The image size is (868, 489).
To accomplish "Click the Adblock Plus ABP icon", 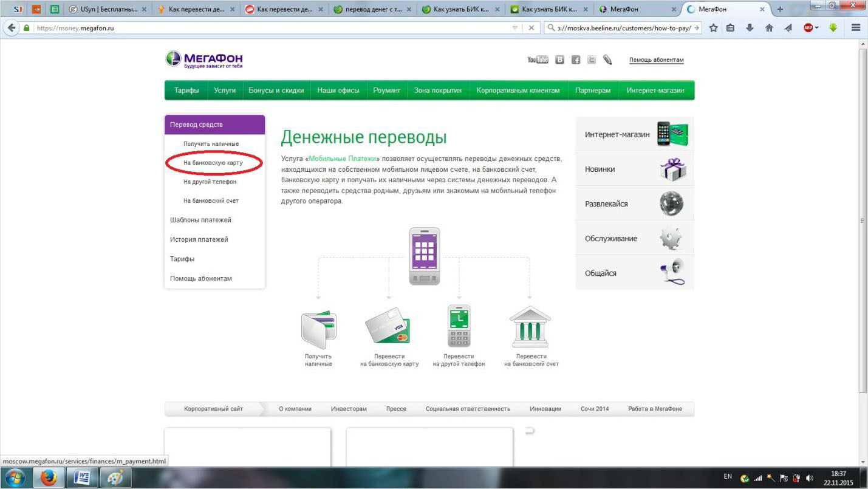I will coord(808,28).
